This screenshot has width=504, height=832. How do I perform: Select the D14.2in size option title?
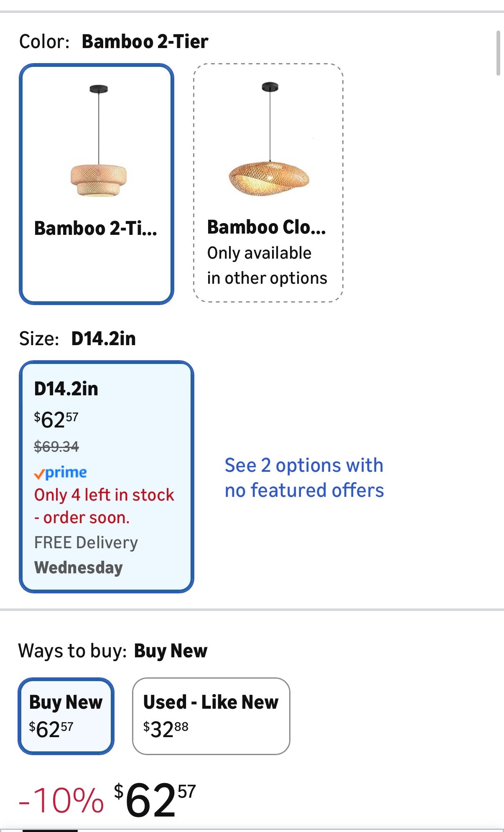(66, 389)
